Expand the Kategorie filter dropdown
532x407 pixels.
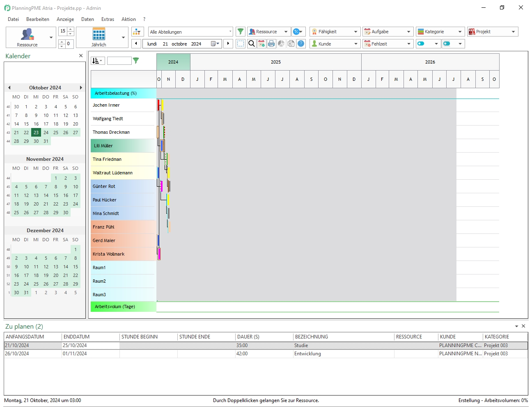click(460, 32)
